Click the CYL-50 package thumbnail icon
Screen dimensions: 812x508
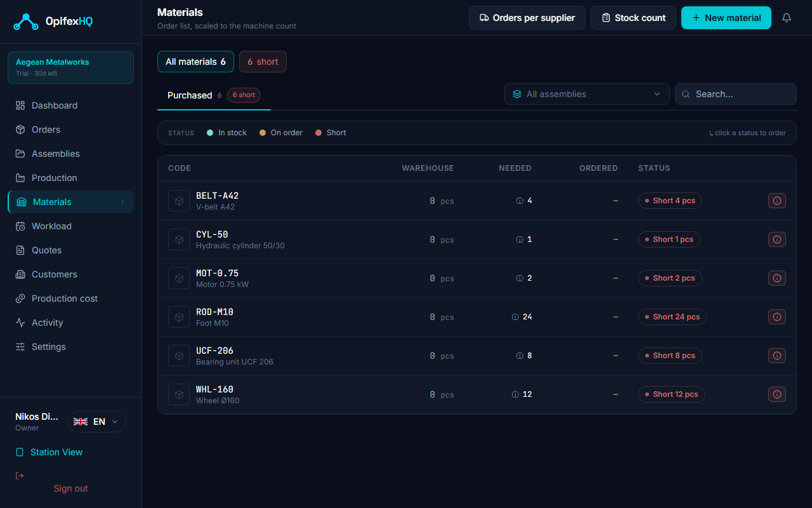179,239
